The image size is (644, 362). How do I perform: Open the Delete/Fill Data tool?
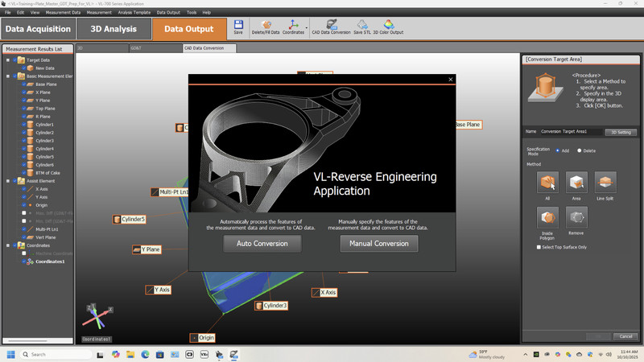click(266, 27)
